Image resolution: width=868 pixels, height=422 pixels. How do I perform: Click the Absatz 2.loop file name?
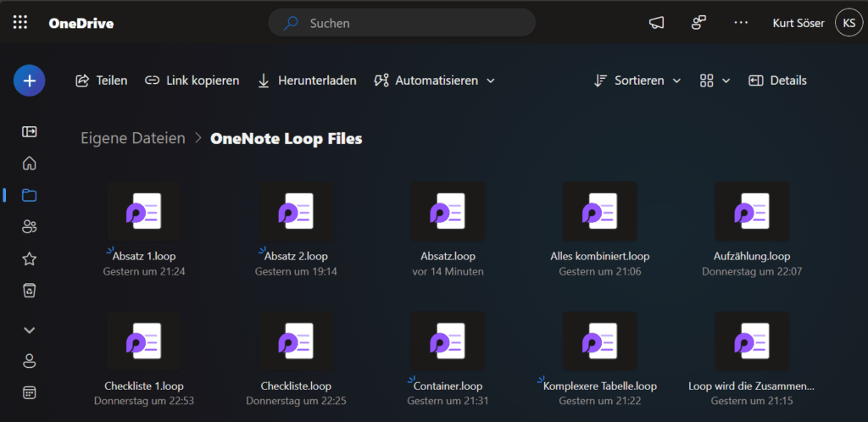click(296, 256)
